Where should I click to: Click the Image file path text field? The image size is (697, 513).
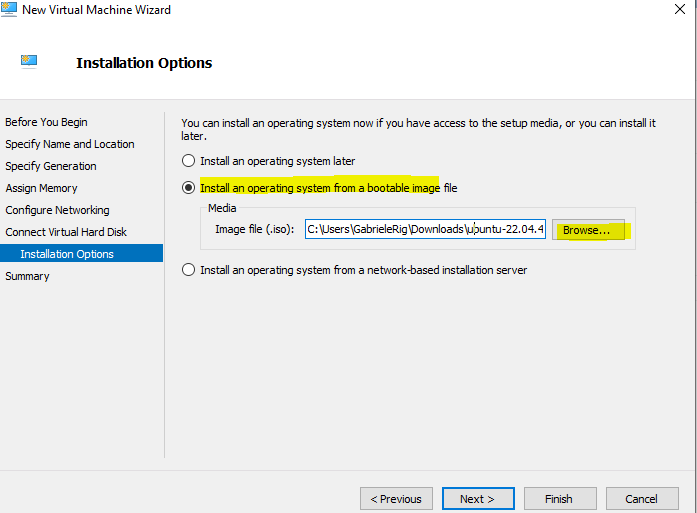[425, 230]
